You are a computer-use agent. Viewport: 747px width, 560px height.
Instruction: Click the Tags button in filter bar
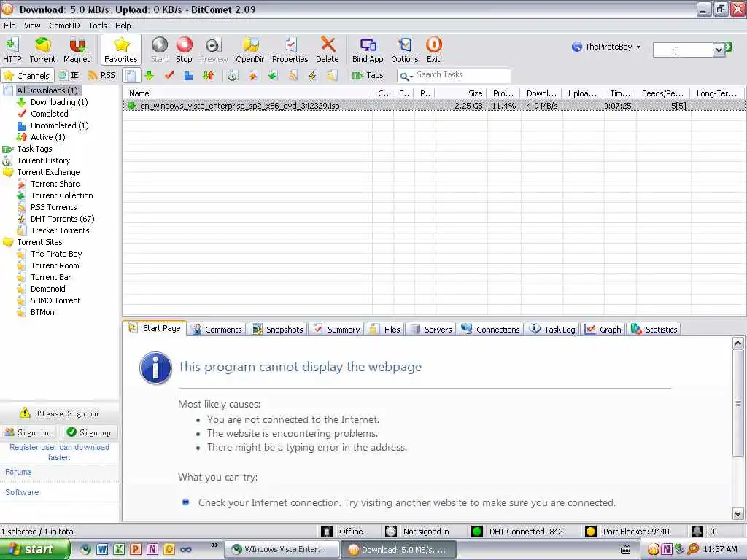coord(368,75)
